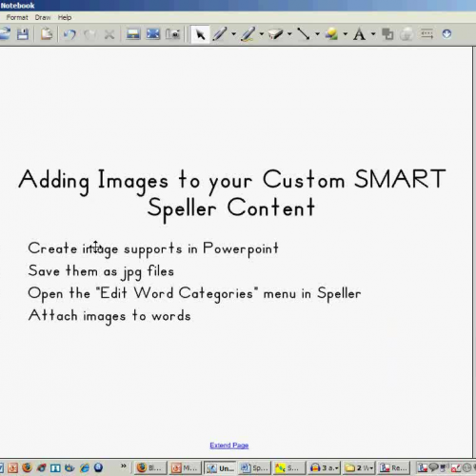Click the Redo arrow icon
The image size is (476, 476).
[89, 34]
